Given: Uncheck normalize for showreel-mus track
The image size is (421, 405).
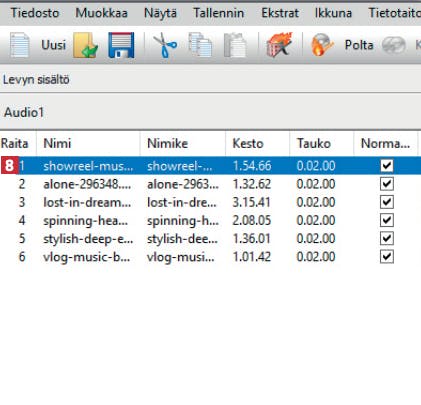Looking at the screenshot, I should pyautogui.click(x=387, y=165).
